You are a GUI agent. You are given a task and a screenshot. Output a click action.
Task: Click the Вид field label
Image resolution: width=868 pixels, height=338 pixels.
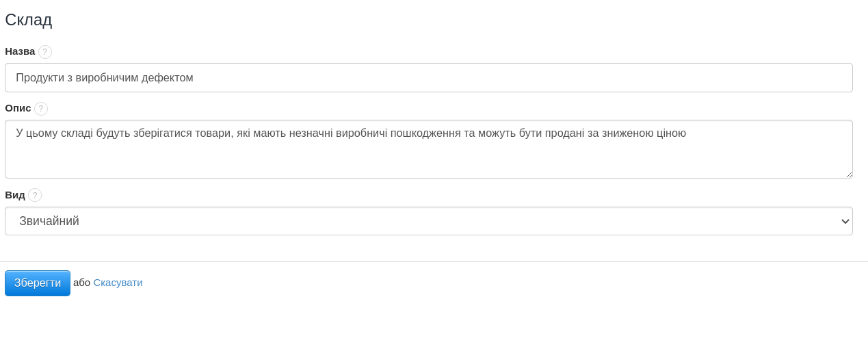15,195
